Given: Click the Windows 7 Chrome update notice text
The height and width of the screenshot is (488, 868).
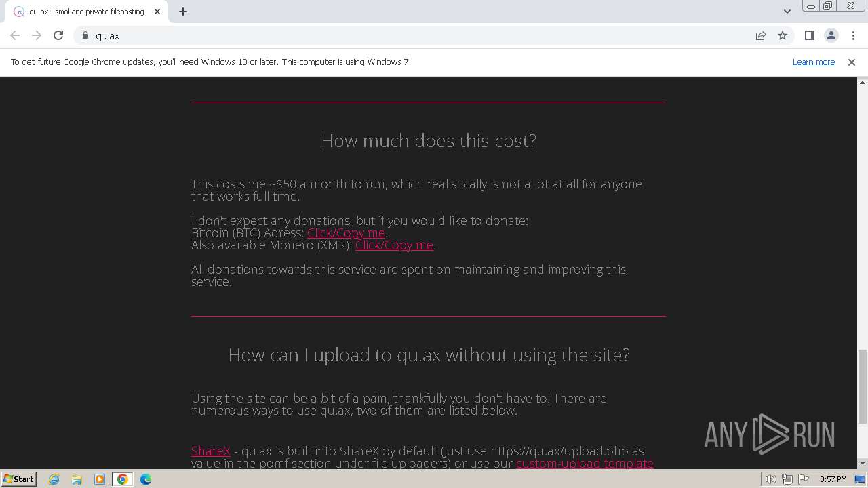Looking at the screenshot, I should coord(211,62).
